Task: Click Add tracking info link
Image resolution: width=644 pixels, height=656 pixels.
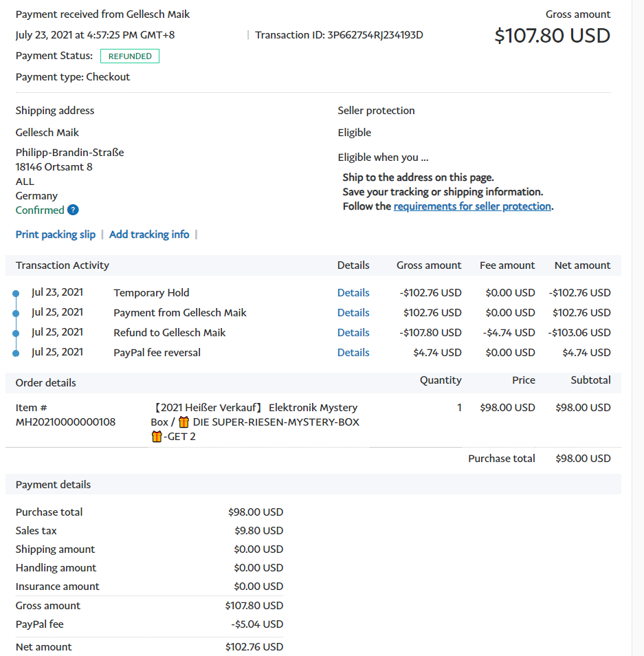Action: [x=149, y=234]
